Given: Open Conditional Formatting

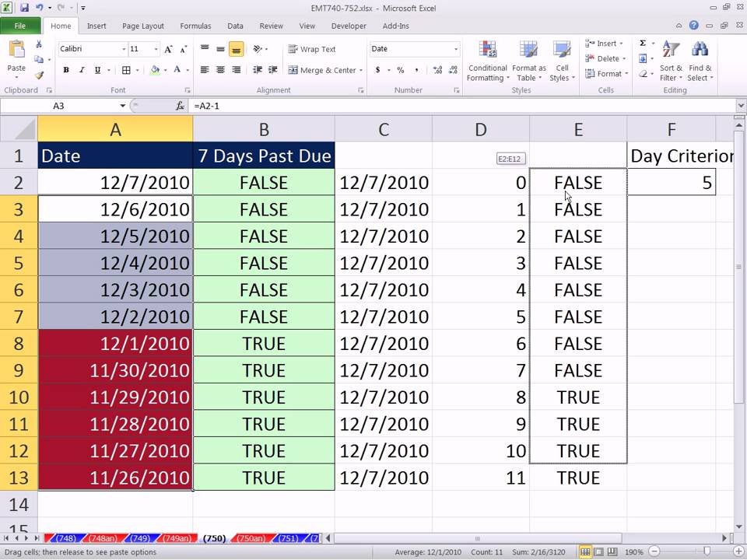Looking at the screenshot, I should (x=487, y=61).
